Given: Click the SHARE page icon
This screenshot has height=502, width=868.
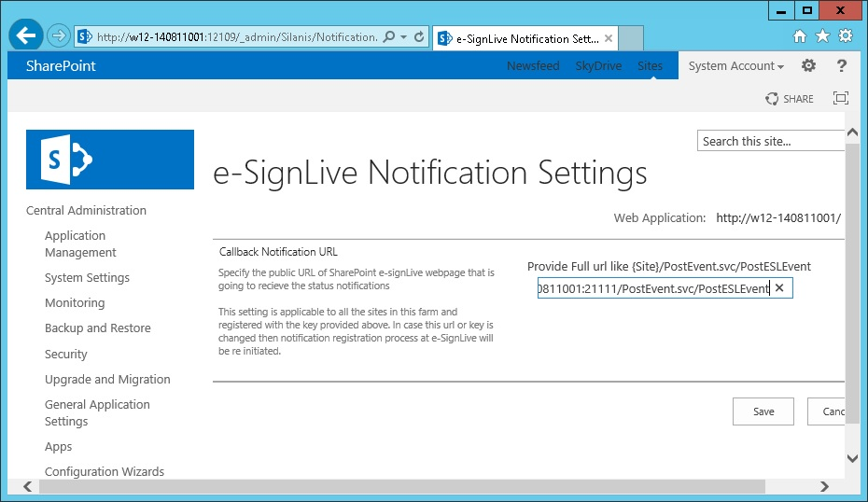Looking at the screenshot, I should click(790, 99).
